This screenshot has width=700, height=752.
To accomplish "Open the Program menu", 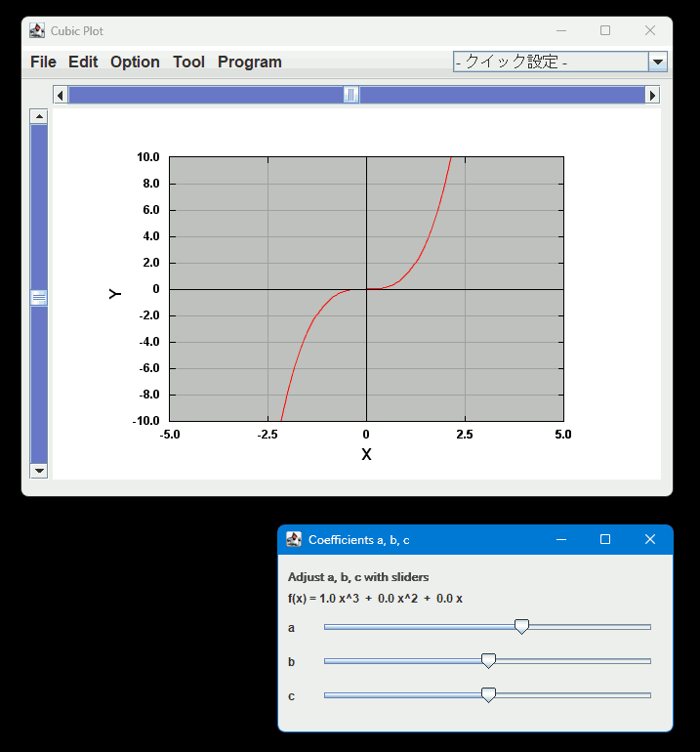I will pos(249,62).
